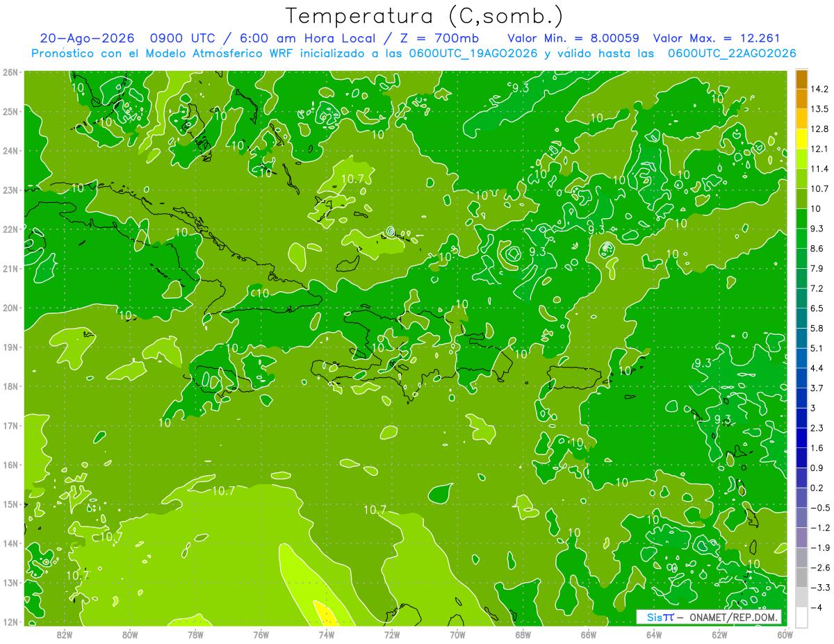Click the 14.2 colorbar label
Screen dimensions: 834x644
point(821,88)
